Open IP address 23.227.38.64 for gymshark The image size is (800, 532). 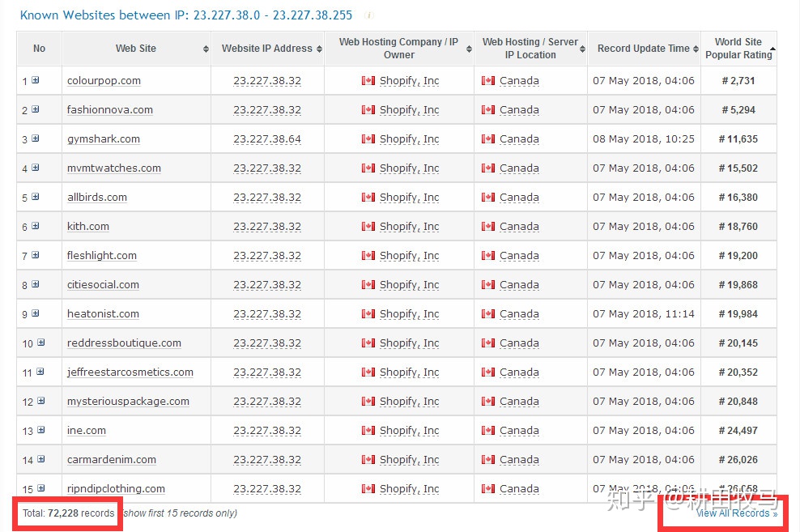[x=267, y=139]
